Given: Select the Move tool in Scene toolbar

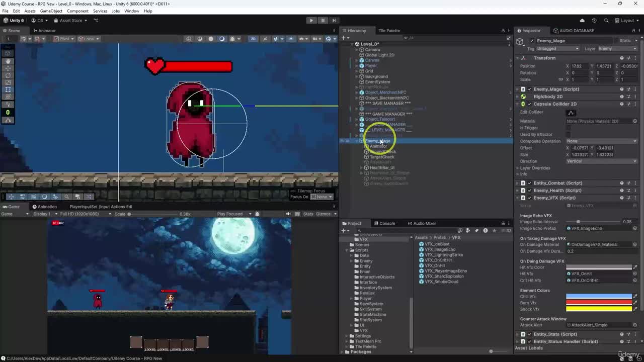Looking at the screenshot, I should coord(8,68).
